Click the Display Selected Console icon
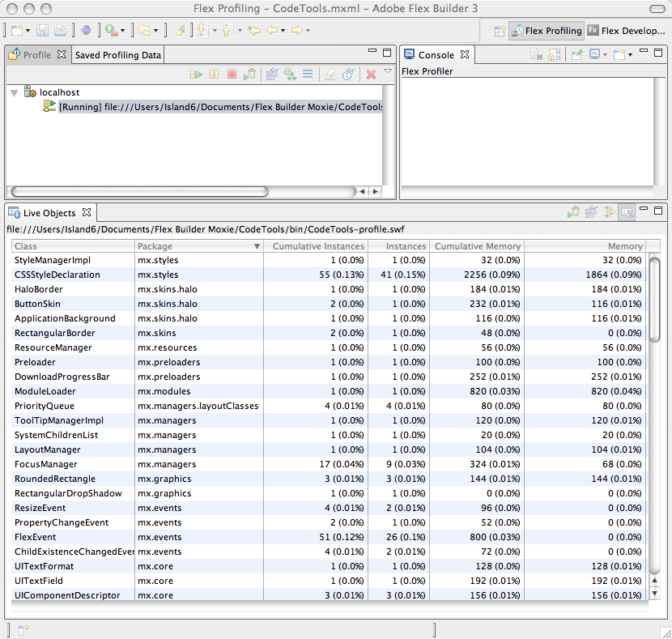This screenshot has width=672, height=639. click(594, 54)
